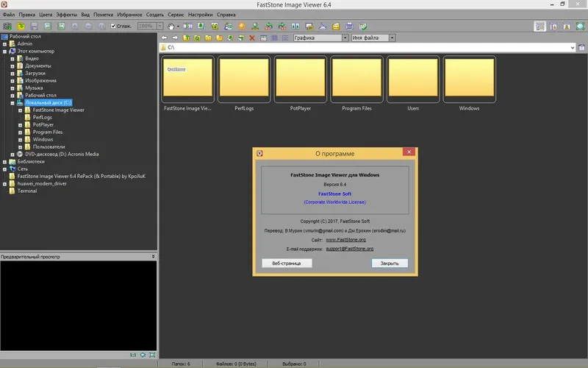Open the Имя файла sort dropdown
The width and height of the screenshot is (588, 368).
[x=392, y=38]
